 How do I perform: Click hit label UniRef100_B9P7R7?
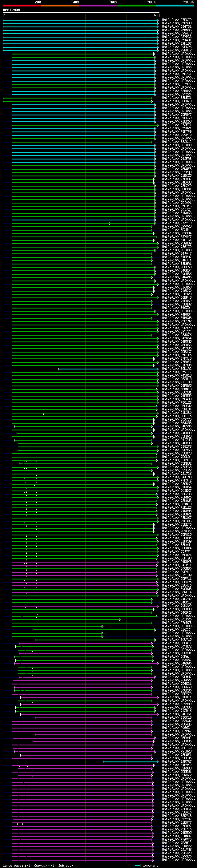[177, 762]
